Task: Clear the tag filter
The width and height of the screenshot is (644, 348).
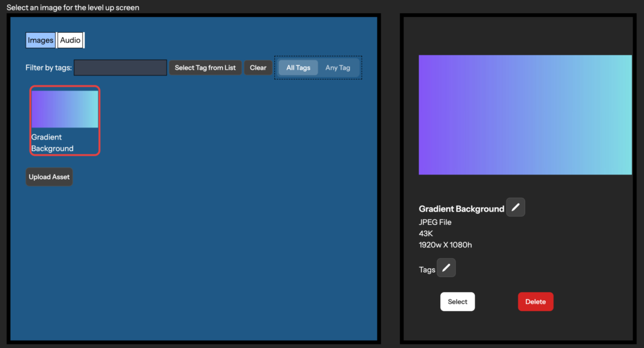Action: 258,68
